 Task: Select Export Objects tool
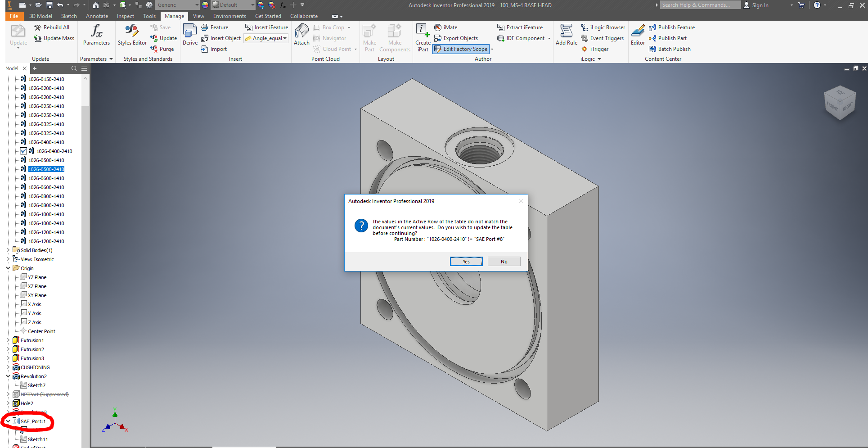[x=456, y=38]
